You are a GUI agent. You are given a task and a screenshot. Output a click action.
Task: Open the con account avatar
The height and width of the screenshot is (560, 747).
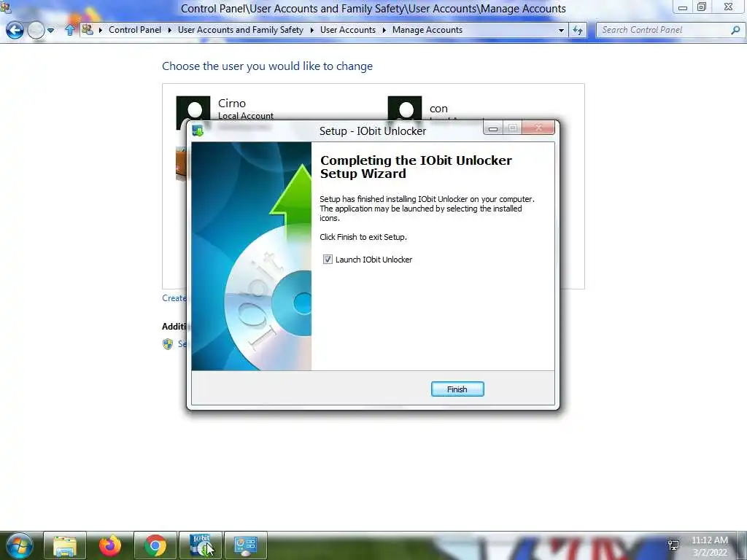point(404,109)
